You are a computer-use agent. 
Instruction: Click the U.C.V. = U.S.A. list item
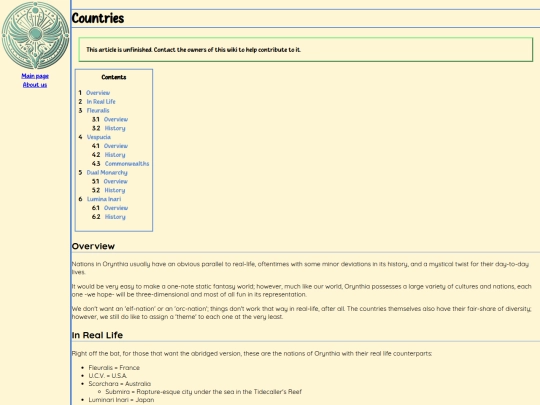(107, 376)
